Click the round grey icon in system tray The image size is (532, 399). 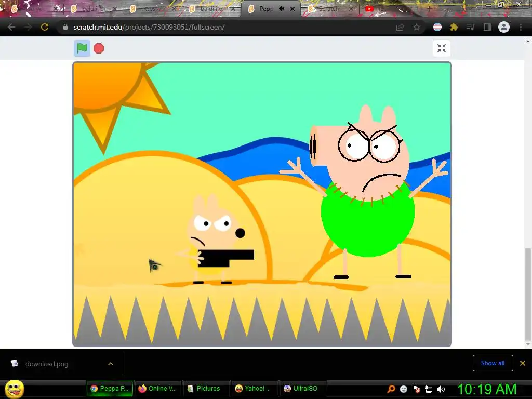[x=403, y=389]
